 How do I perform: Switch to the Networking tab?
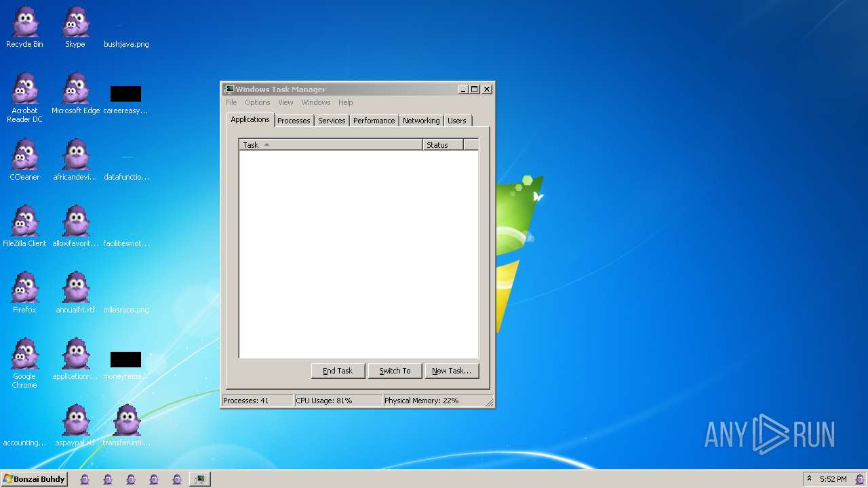pos(421,121)
